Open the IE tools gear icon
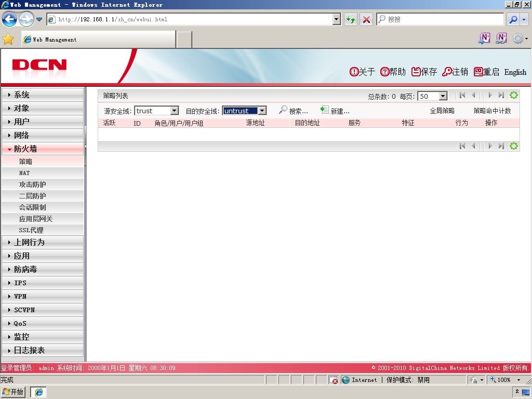 pos(518,38)
